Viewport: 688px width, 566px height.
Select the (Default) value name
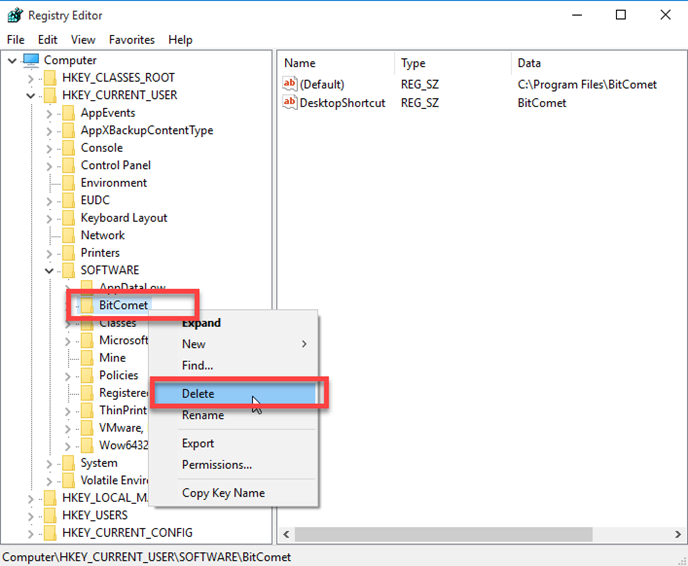pos(322,84)
